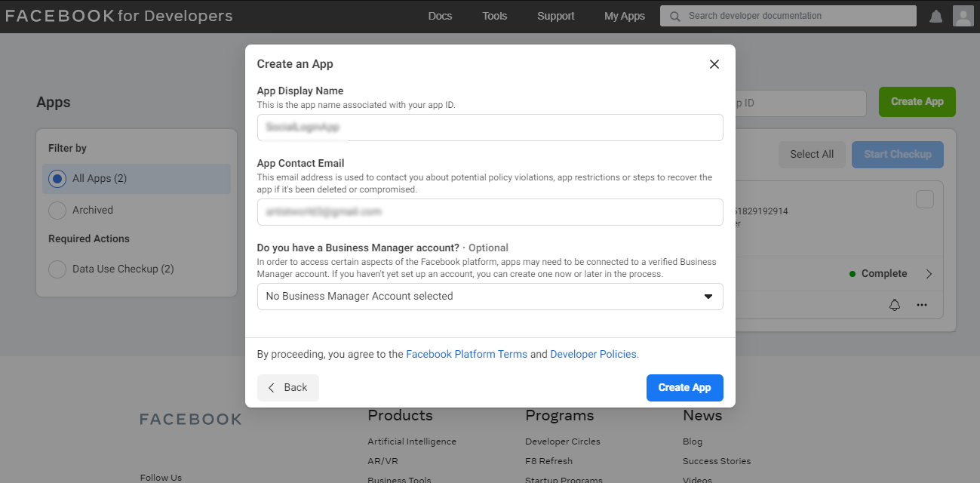The image size is (980, 483).
Task: Open the Support menu
Action: 556,16
